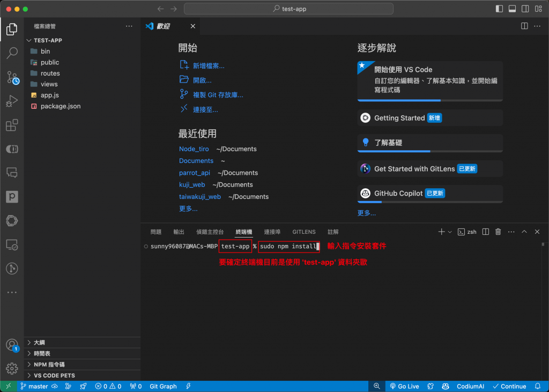This screenshot has width=549, height=392.
Task: Open the Extensions view icon
Action: click(12, 125)
